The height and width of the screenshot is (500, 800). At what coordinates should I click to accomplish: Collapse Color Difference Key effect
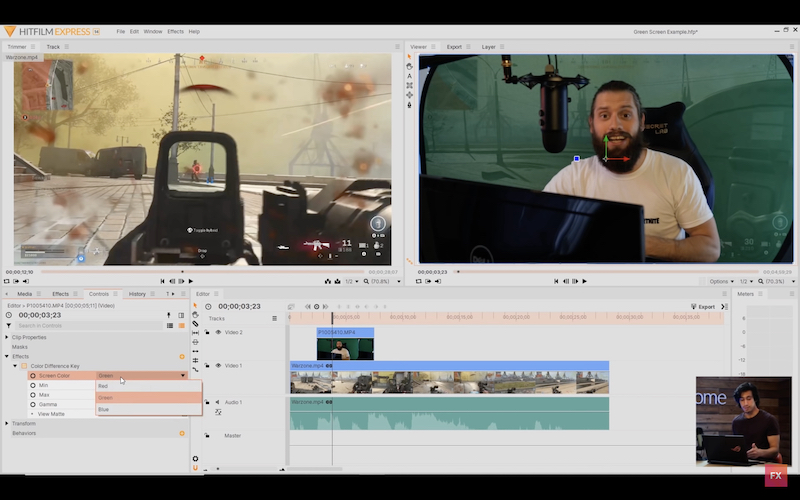pos(15,366)
